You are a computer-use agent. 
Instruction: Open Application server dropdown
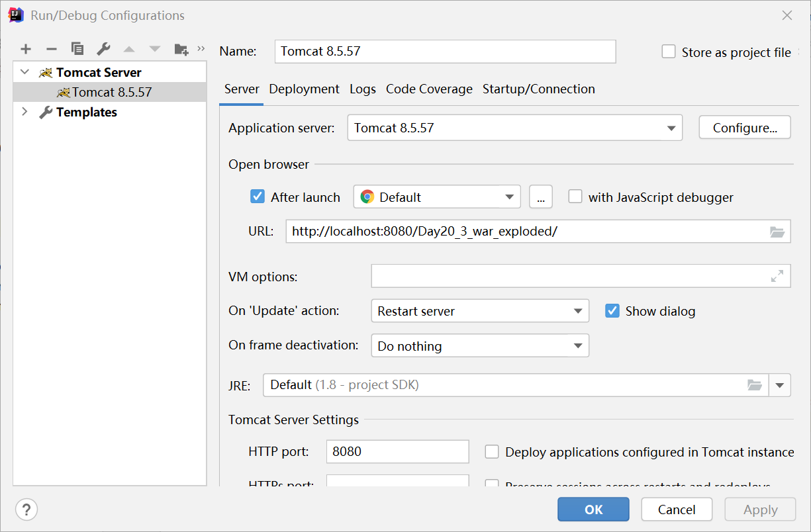(514, 128)
